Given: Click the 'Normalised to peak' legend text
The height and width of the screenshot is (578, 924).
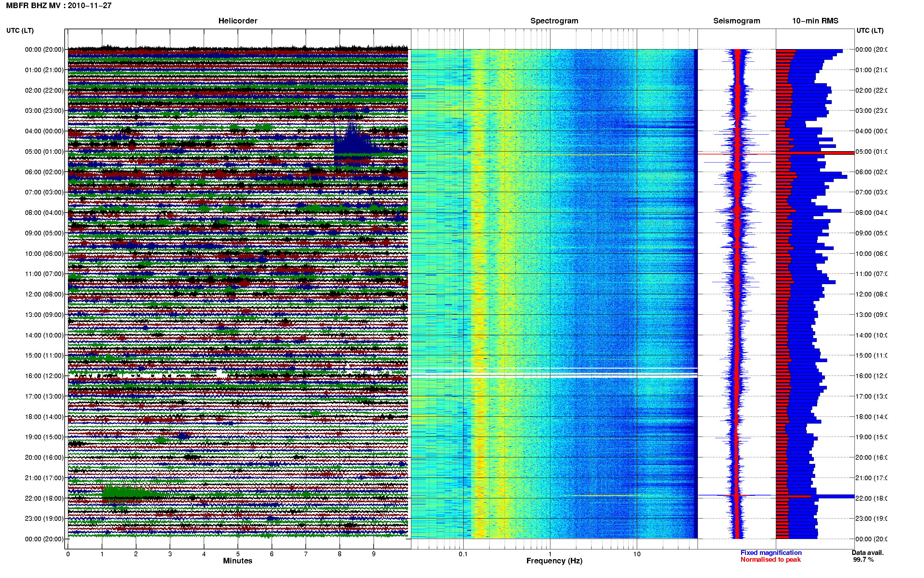Looking at the screenshot, I should pyautogui.click(x=770, y=560).
